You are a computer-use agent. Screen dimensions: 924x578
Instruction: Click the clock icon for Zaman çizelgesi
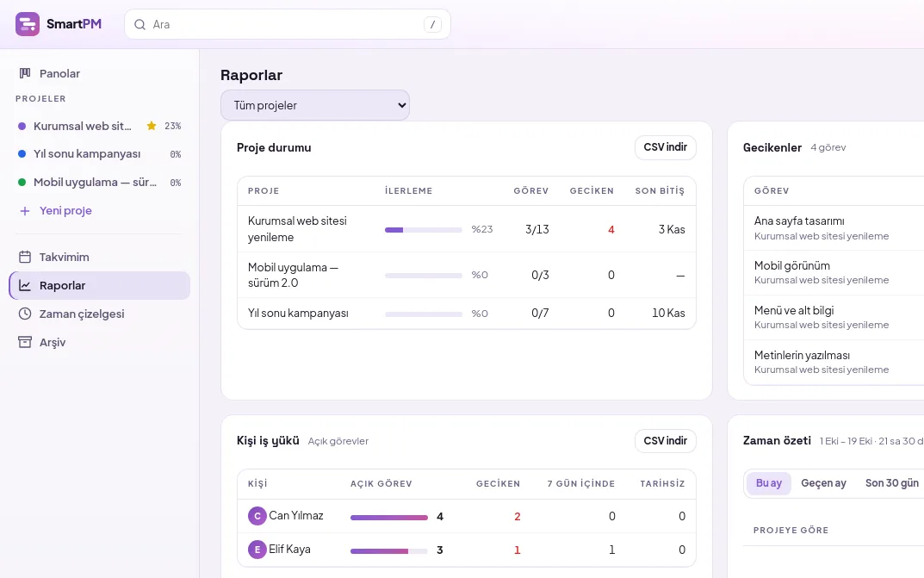point(25,314)
